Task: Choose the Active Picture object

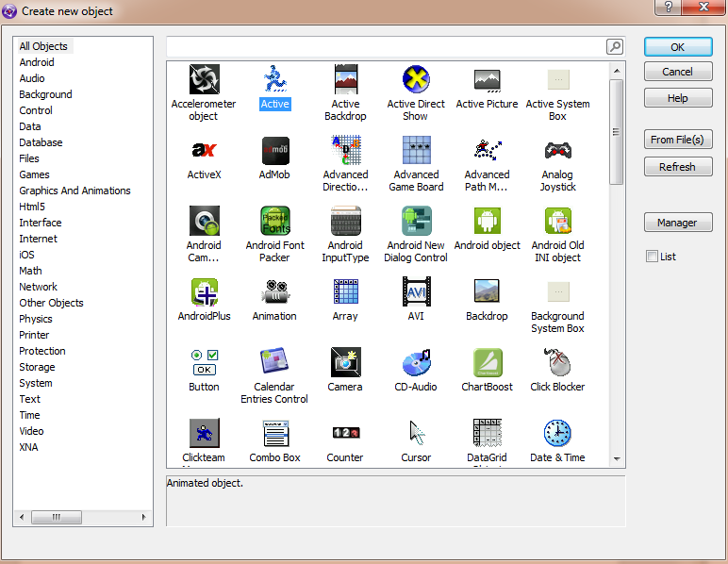Action: 487,80
